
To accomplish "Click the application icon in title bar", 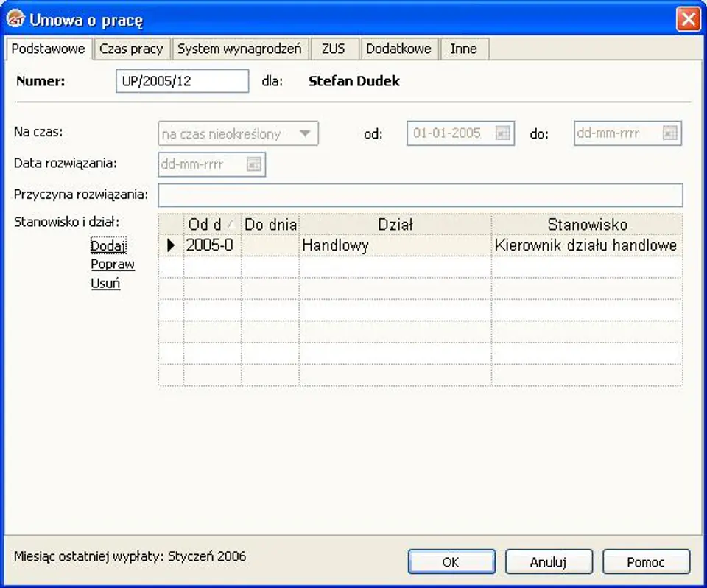I will click(15, 19).
